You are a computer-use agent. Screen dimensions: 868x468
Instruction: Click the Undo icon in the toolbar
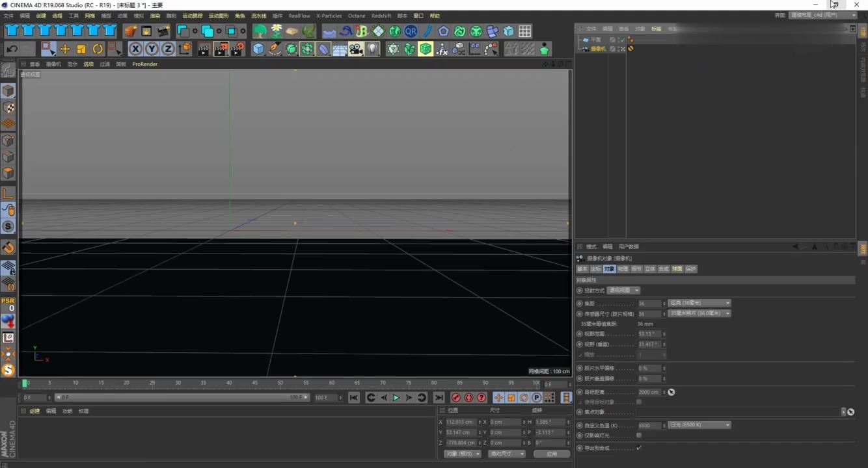[12, 49]
